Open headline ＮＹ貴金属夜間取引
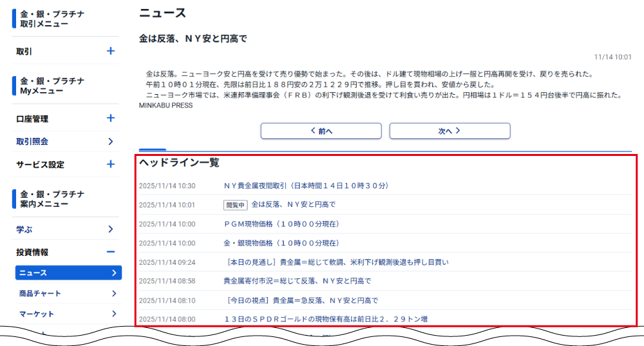 (x=306, y=186)
